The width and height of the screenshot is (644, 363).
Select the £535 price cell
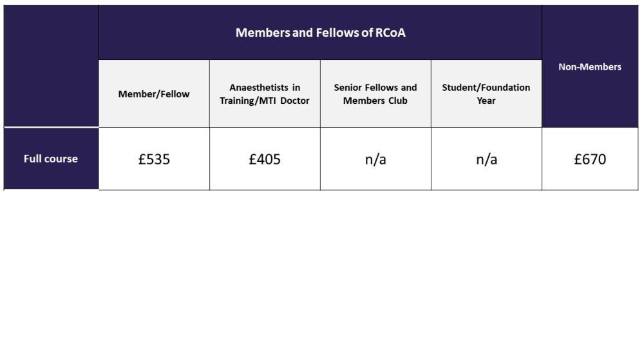154,159
